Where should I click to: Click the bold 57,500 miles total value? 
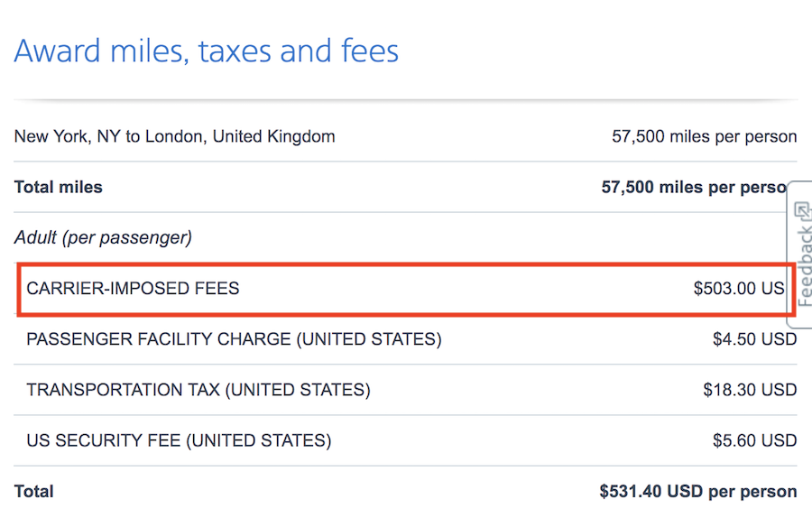[694, 187]
